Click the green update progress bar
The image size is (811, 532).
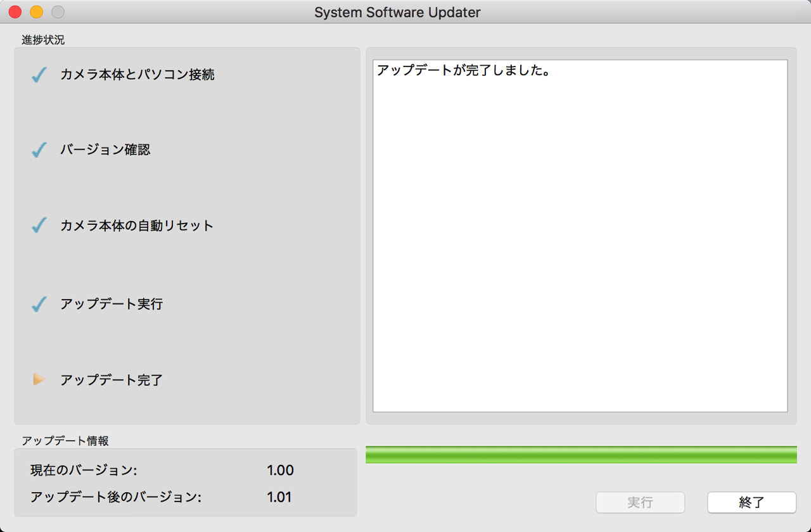click(x=581, y=455)
